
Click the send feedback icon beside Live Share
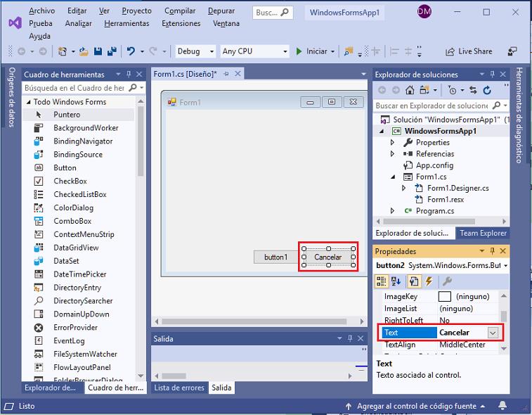512,51
